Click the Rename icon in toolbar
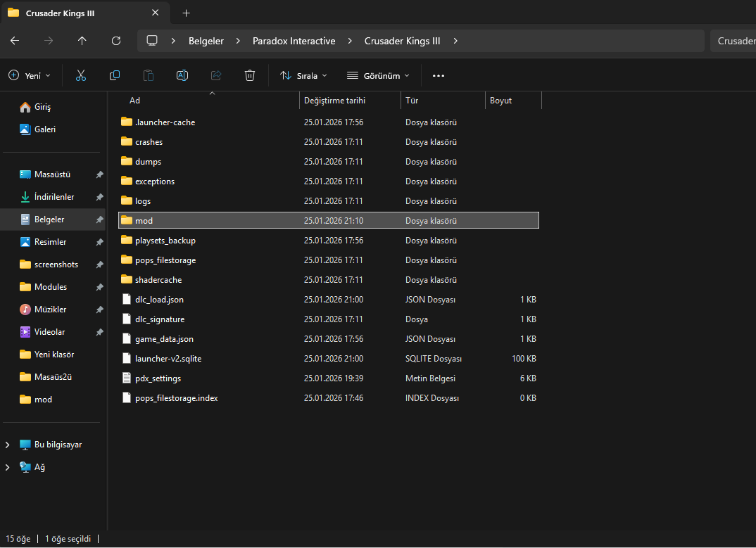Viewport: 756px width, 548px height. [x=182, y=76]
